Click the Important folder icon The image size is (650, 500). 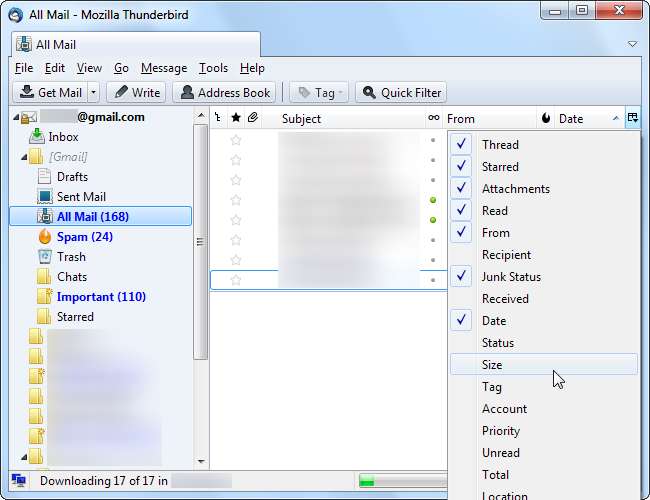[x=44, y=296]
